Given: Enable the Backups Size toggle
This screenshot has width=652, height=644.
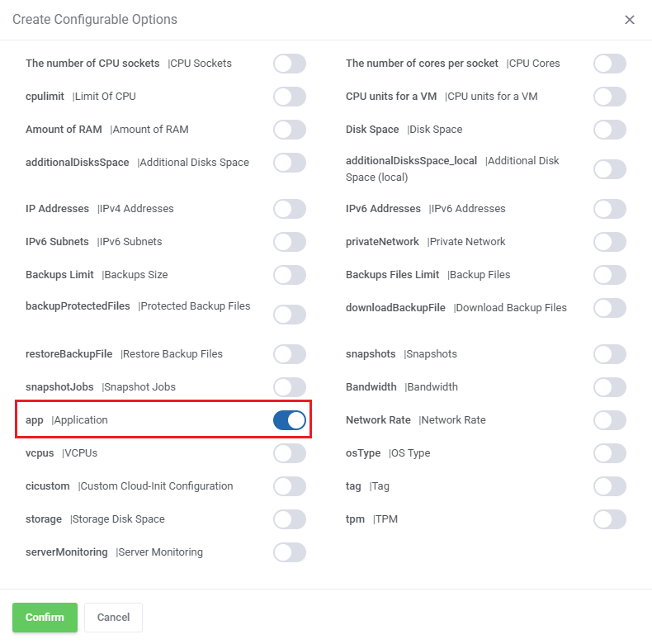Looking at the screenshot, I should coord(290,275).
